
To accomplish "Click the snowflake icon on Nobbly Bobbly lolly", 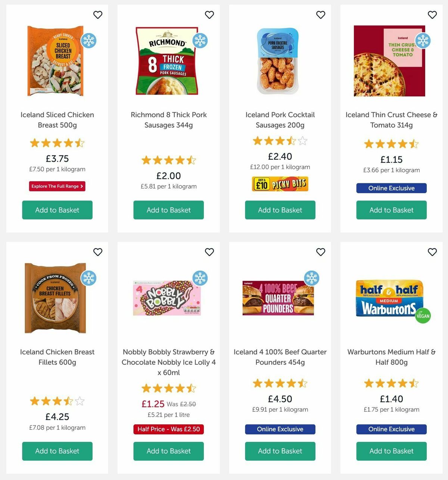I will coord(200,278).
